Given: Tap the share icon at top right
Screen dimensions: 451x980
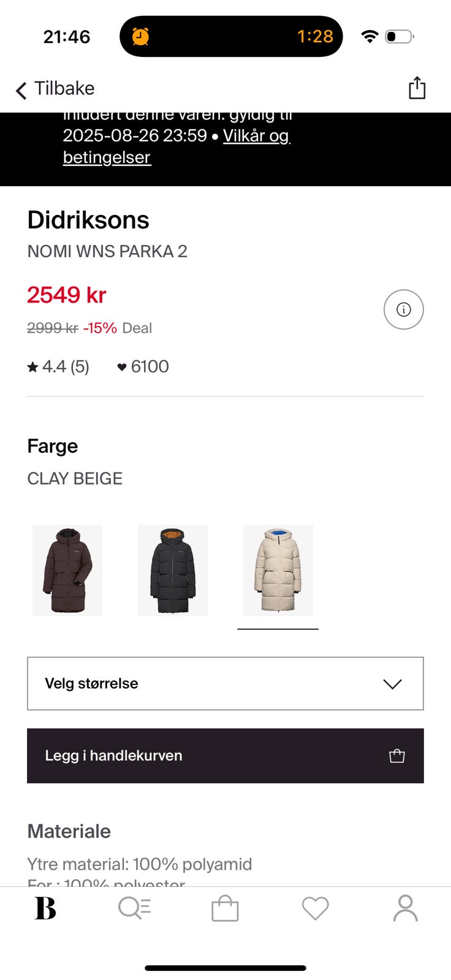Looking at the screenshot, I should click(417, 88).
